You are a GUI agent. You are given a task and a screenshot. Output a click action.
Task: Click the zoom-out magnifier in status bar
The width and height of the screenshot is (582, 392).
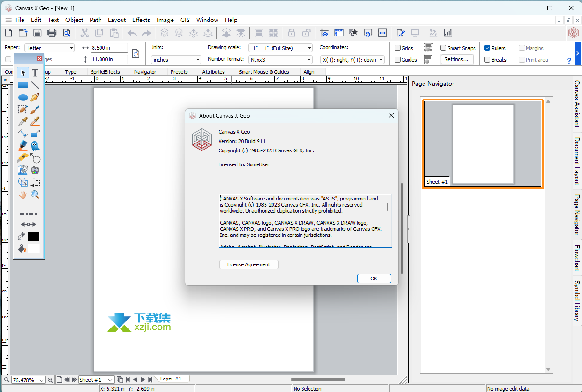click(6, 380)
